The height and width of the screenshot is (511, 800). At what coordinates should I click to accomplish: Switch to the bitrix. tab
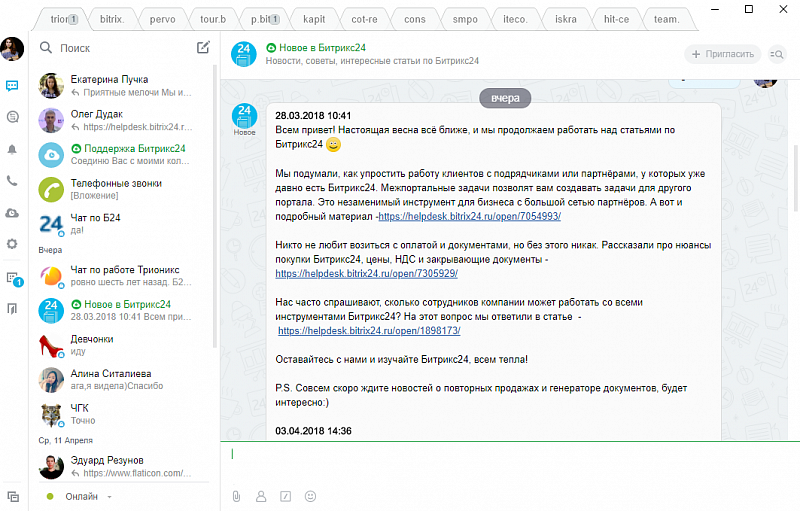[112, 19]
